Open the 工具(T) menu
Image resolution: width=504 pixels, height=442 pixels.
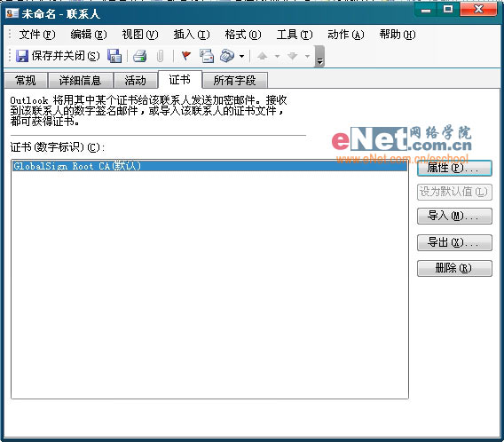295,35
